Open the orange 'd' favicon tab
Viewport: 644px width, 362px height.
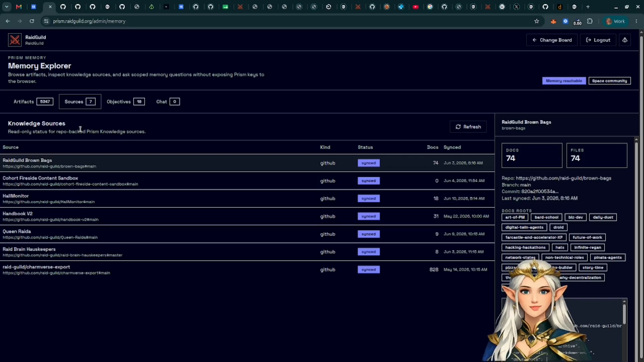pyautogui.click(x=559, y=7)
